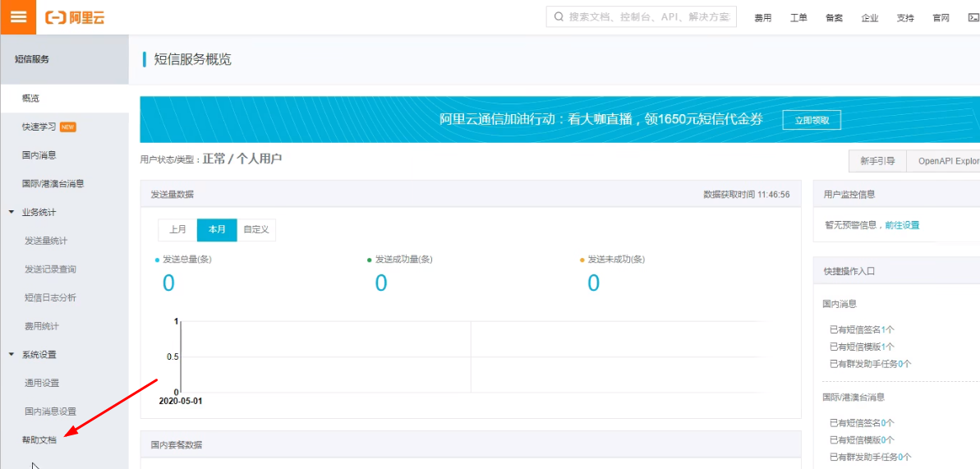Screen dimensions: 980x469
Task: Switch to the 自定义 tab
Action: pyautogui.click(x=256, y=229)
